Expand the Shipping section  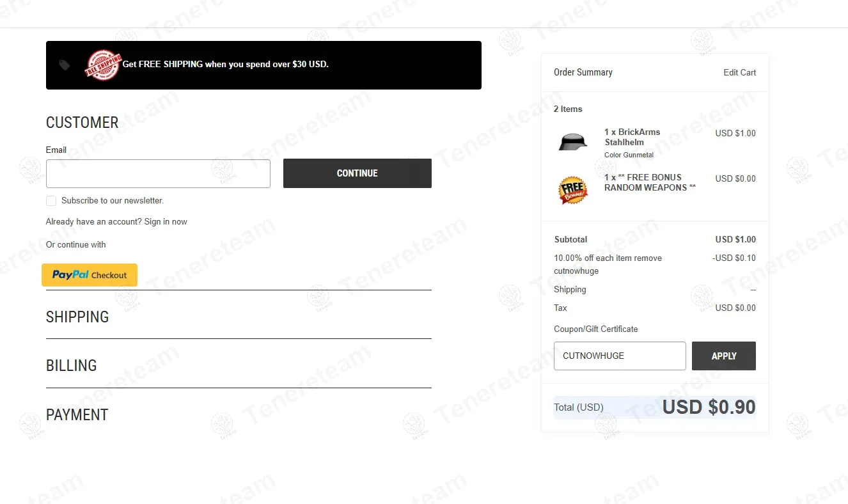[77, 317]
